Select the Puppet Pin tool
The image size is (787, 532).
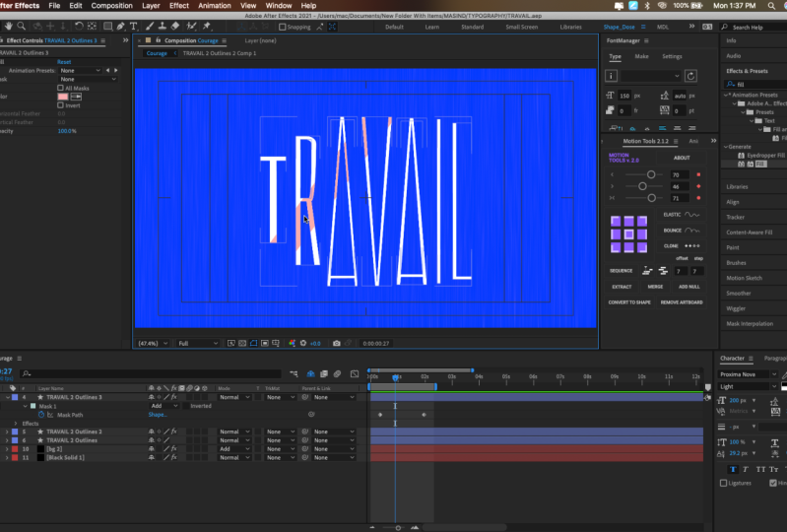tap(207, 26)
